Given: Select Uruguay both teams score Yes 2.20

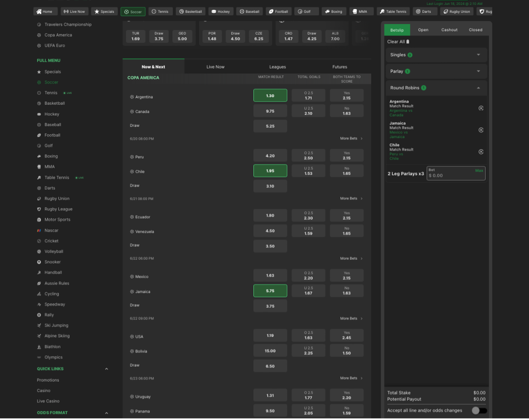Looking at the screenshot, I should tap(347, 395).
